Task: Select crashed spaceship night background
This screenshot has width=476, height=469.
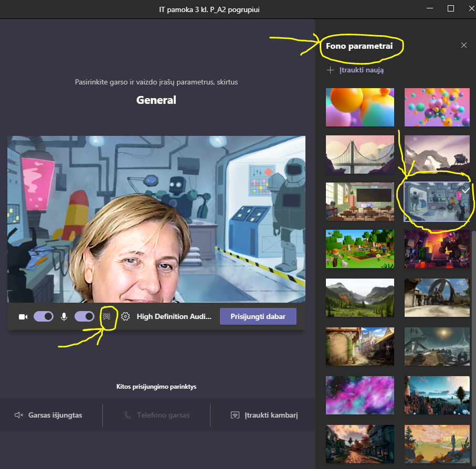Action: point(437,346)
